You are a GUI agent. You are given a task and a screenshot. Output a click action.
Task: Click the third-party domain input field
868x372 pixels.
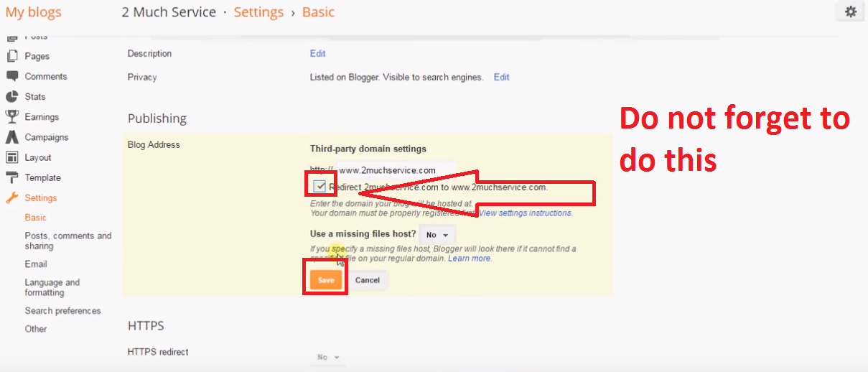click(396, 170)
